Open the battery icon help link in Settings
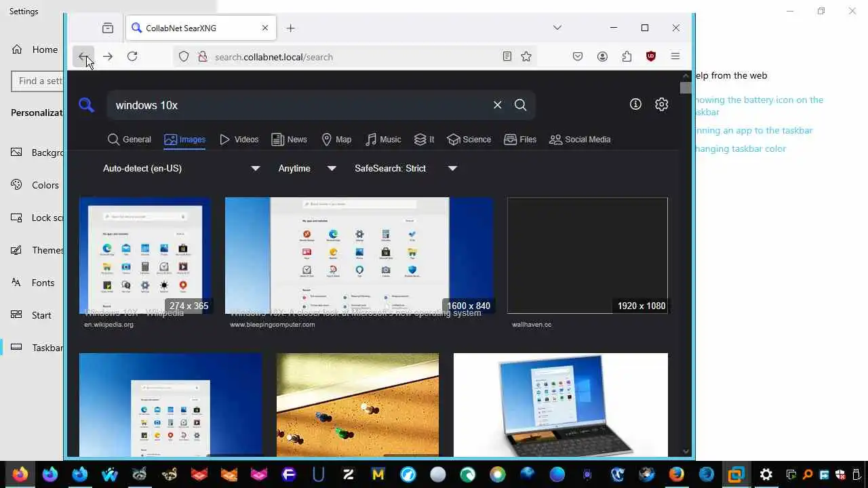Viewport: 868px width, 488px height. (x=758, y=106)
